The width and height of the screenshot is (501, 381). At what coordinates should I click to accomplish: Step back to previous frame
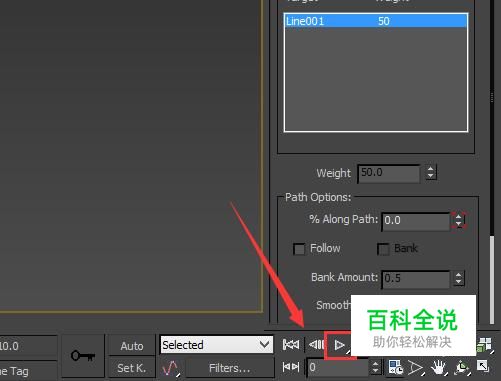[316, 345]
